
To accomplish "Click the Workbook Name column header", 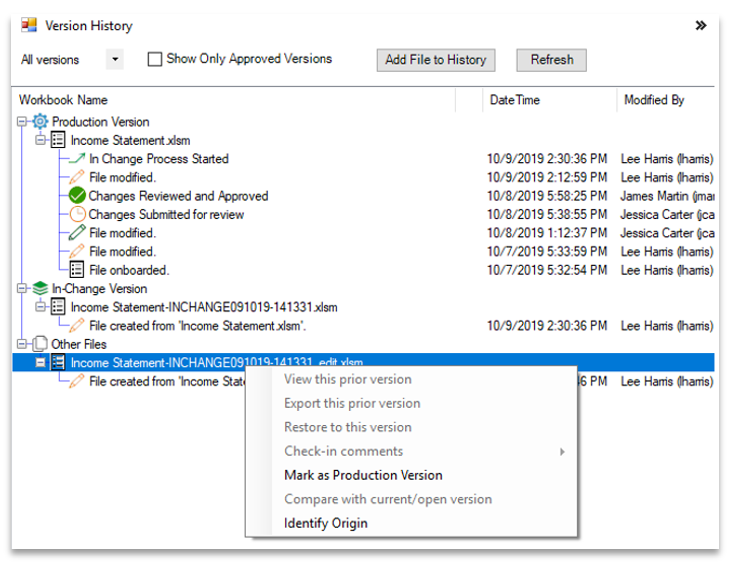I will (x=63, y=100).
